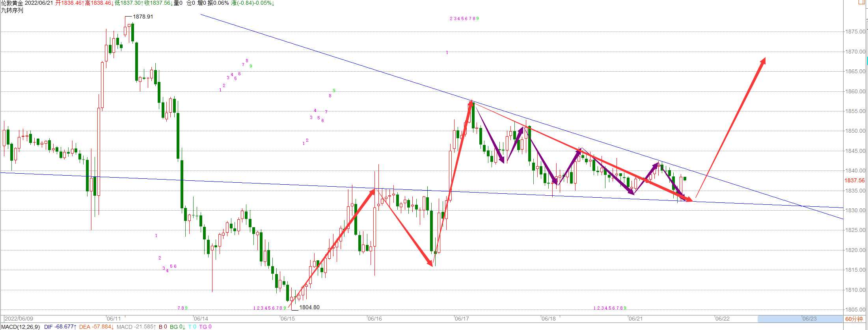
Task: Click the 06/22 date marker
Action: coord(723,319)
